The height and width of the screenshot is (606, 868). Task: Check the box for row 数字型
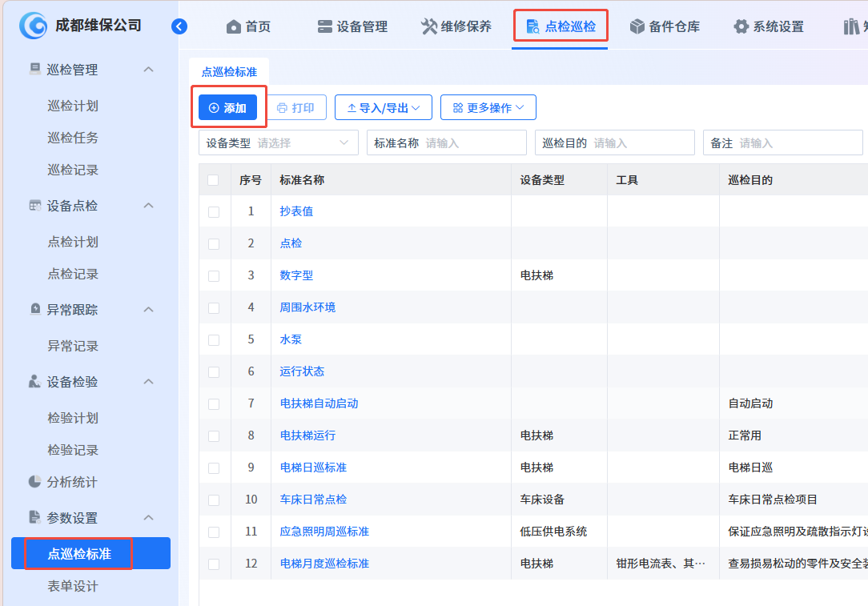pyautogui.click(x=214, y=276)
